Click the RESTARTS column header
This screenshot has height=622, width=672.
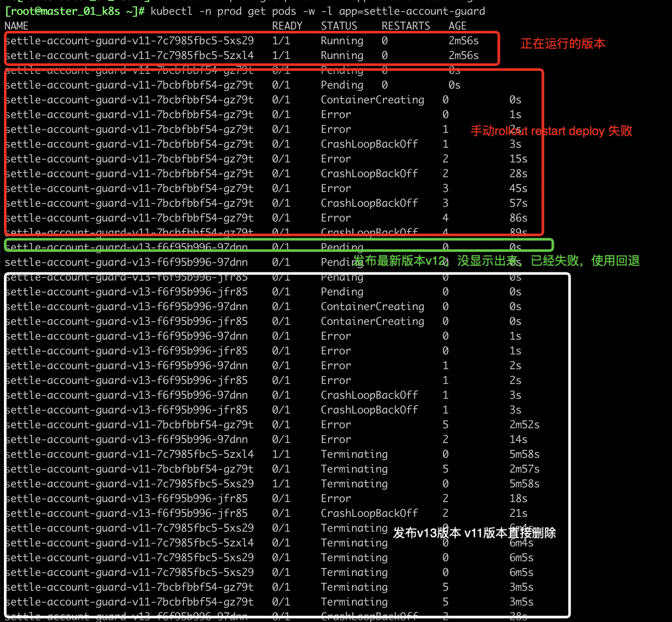tap(406, 26)
